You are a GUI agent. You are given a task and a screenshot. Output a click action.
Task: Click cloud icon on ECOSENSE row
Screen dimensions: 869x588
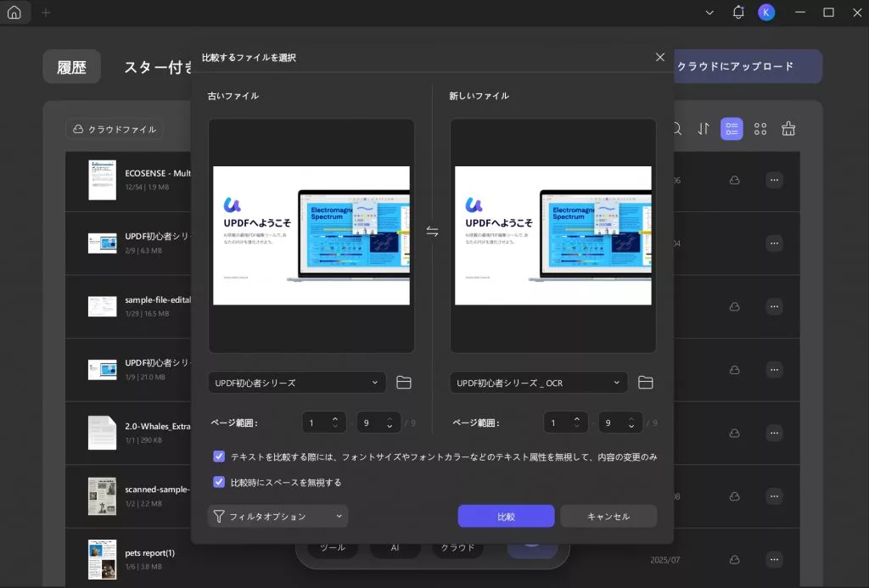coord(734,180)
